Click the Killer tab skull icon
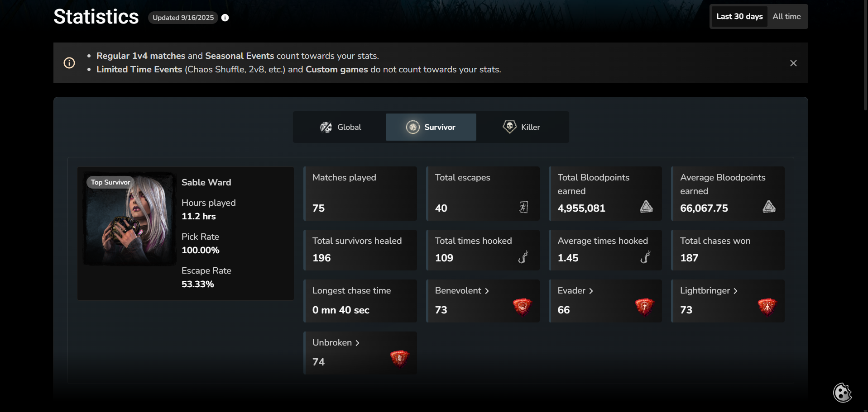This screenshot has width=868, height=412. 509,127
